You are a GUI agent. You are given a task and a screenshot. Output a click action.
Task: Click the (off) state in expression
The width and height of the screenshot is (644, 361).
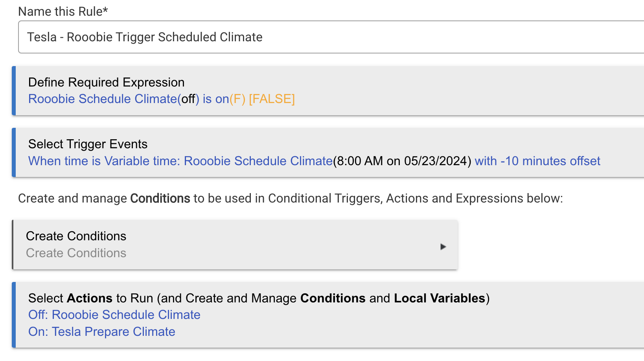point(188,99)
